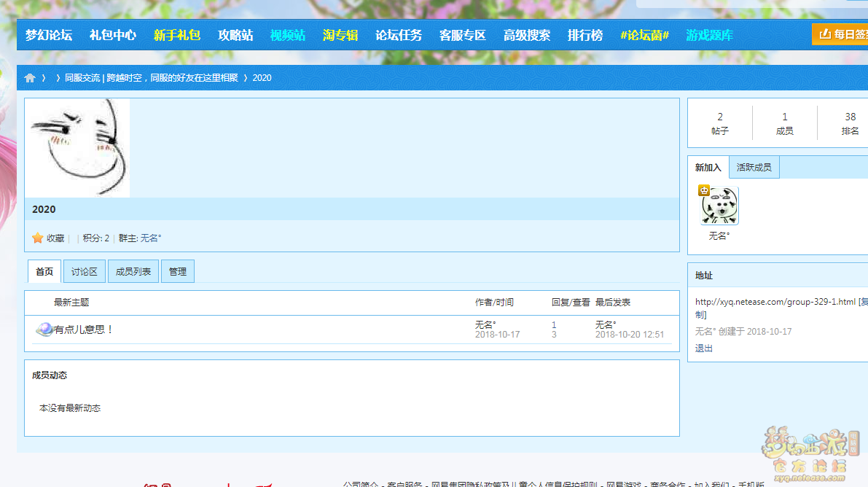The height and width of the screenshot is (487, 868).
Task: View the 排行榜 rankings
Action: (x=585, y=36)
